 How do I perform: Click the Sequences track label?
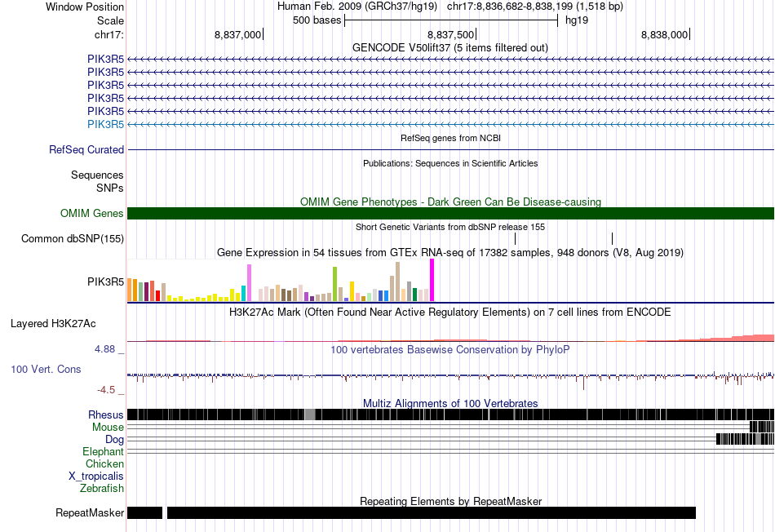tap(97, 175)
